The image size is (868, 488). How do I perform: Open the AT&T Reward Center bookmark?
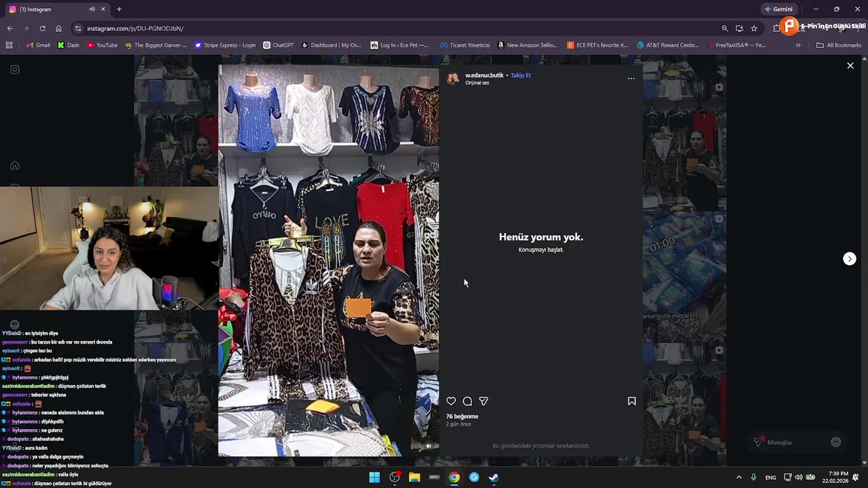(667, 45)
